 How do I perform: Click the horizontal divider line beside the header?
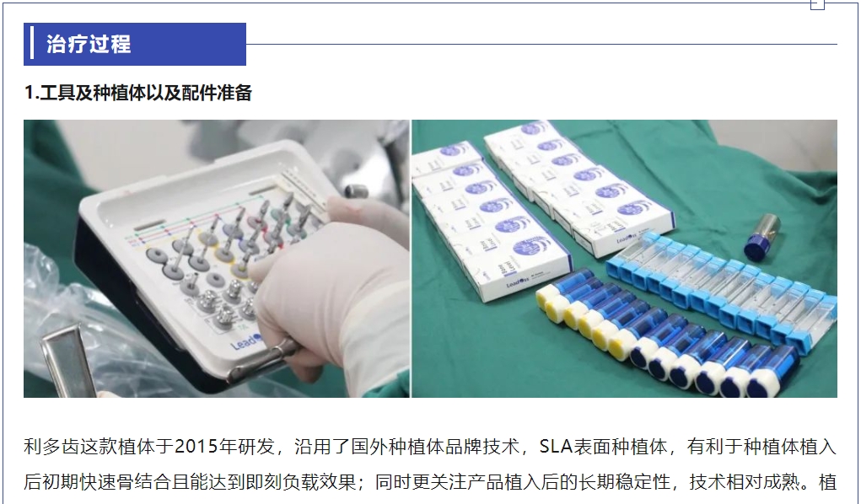(x=541, y=44)
